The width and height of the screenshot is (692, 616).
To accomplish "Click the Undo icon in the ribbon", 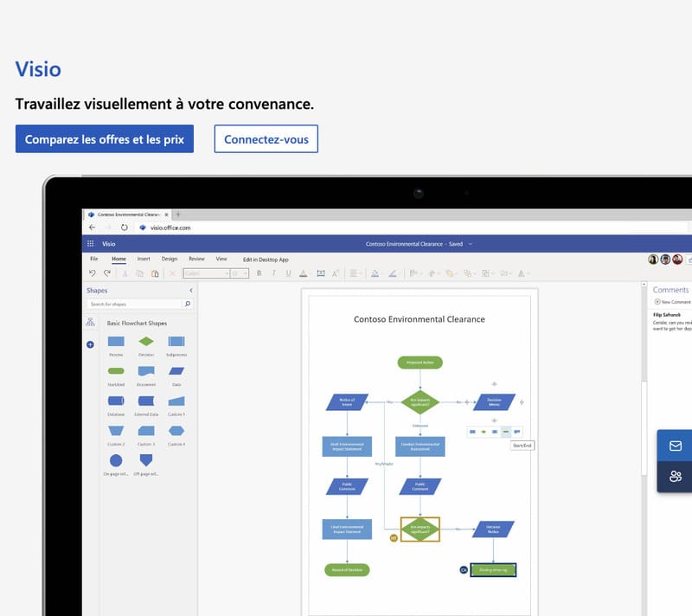I will [93, 273].
